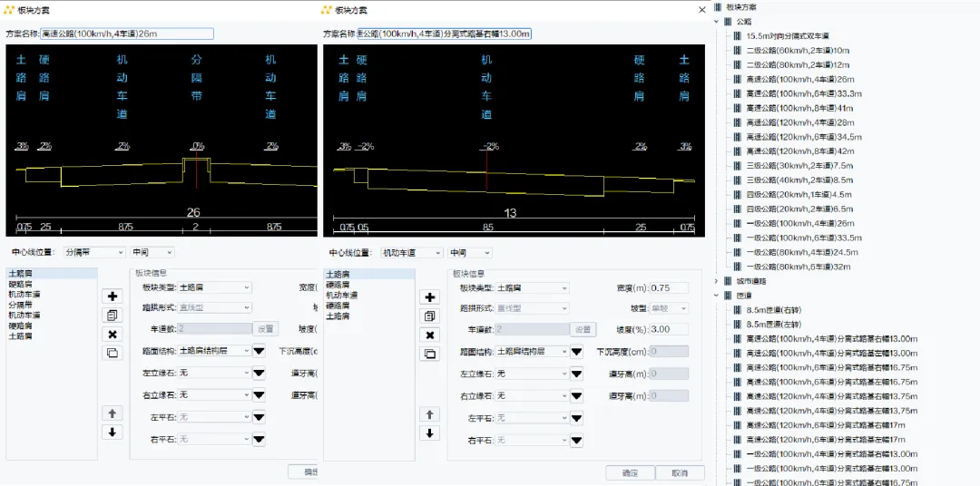980x486 pixels.
Task: Select tree item 高速公路(120km/h,8车道)42m
Action: tap(800, 151)
